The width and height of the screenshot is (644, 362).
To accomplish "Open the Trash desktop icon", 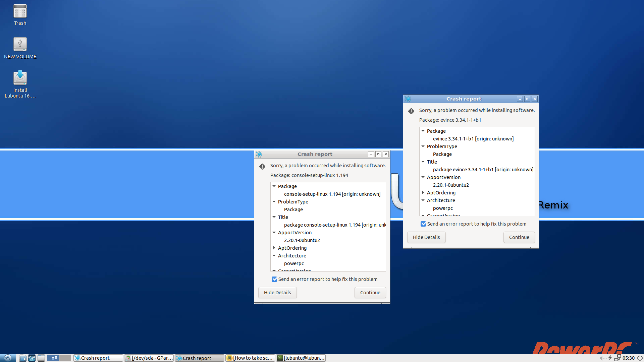I will [x=20, y=15].
